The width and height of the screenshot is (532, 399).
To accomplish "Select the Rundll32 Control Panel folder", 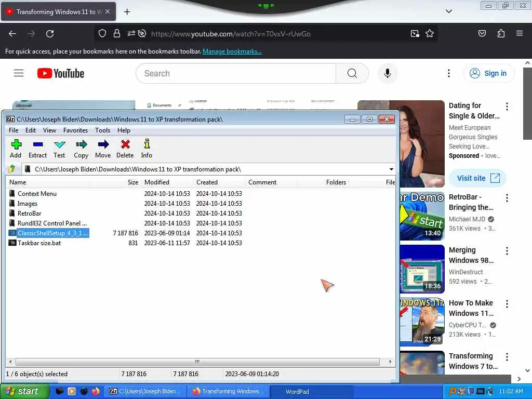I will (x=52, y=223).
